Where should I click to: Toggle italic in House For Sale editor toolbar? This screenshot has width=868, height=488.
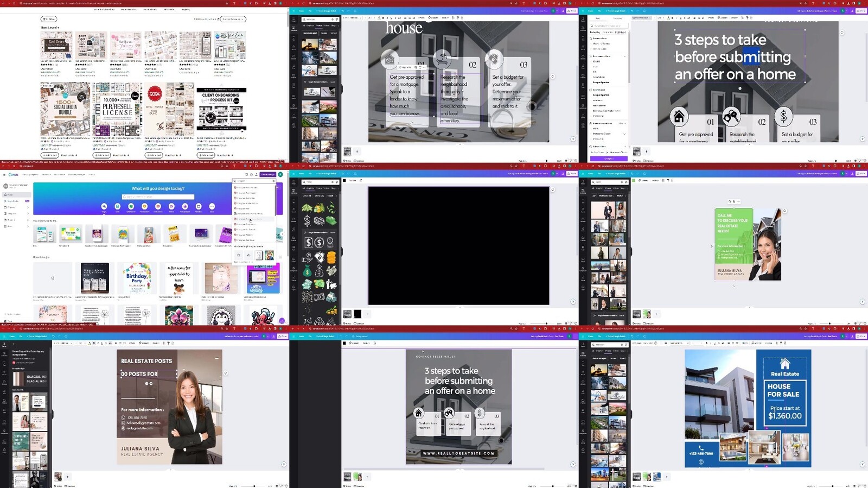coord(711,343)
